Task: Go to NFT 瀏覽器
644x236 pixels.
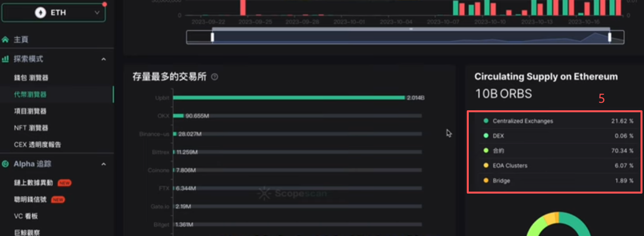Action: [31, 128]
